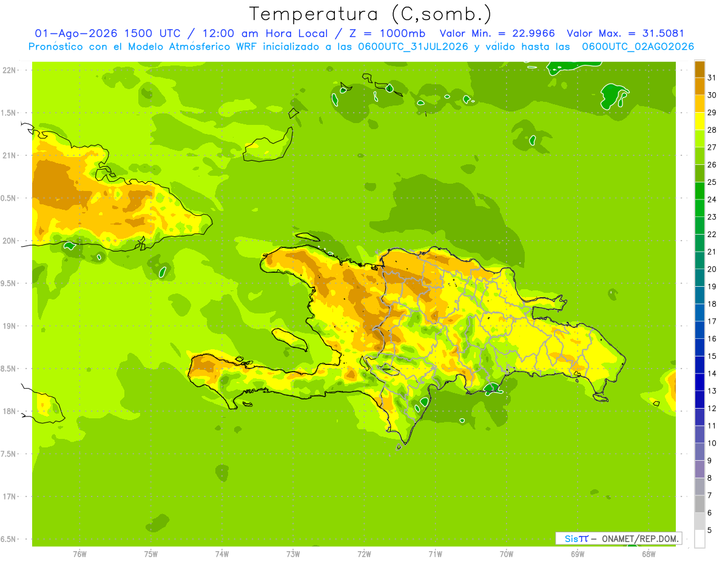Viewport: 728px width, 562px height.
Task: Click the "70W" longitude label
Action: pos(507,554)
